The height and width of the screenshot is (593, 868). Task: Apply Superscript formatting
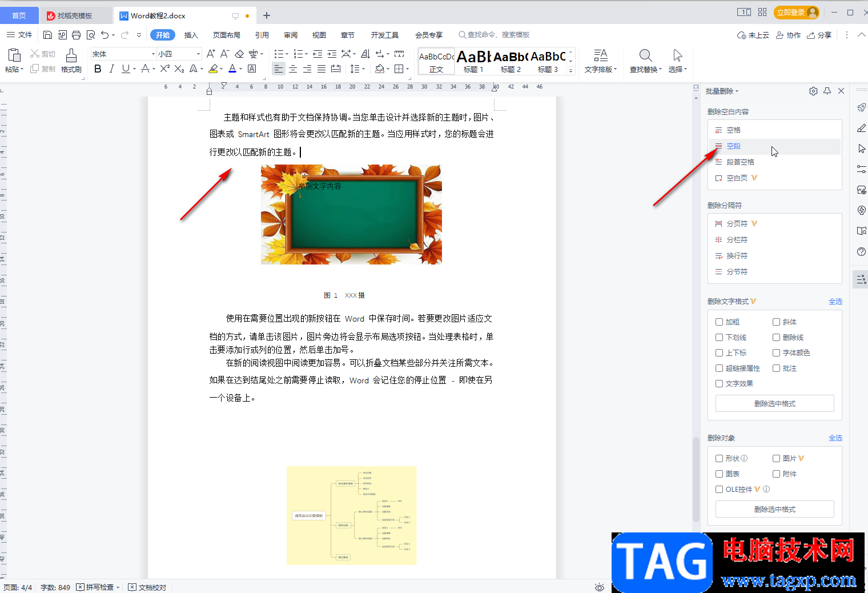click(x=164, y=69)
